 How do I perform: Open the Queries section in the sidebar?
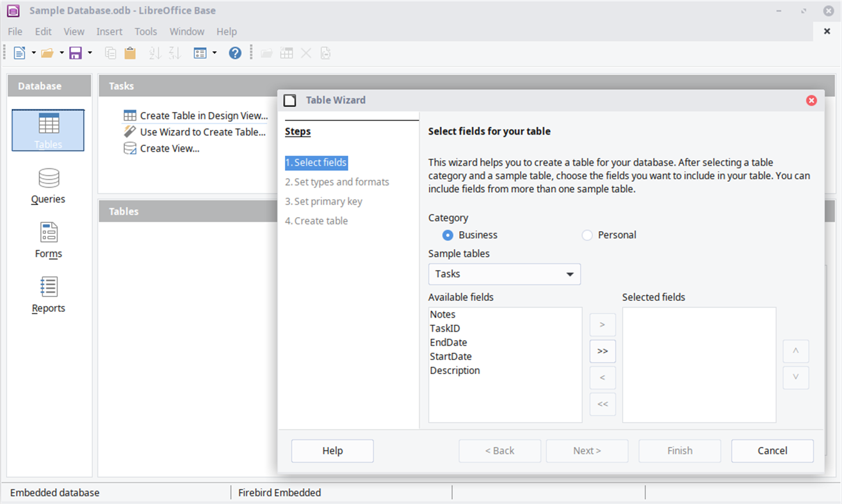[48, 186]
